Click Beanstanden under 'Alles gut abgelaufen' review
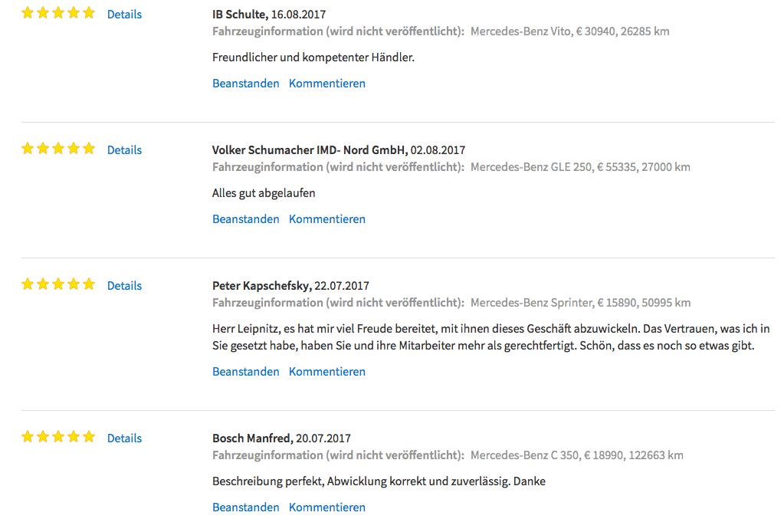The width and height of the screenshot is (784, 532). (245, 219)
